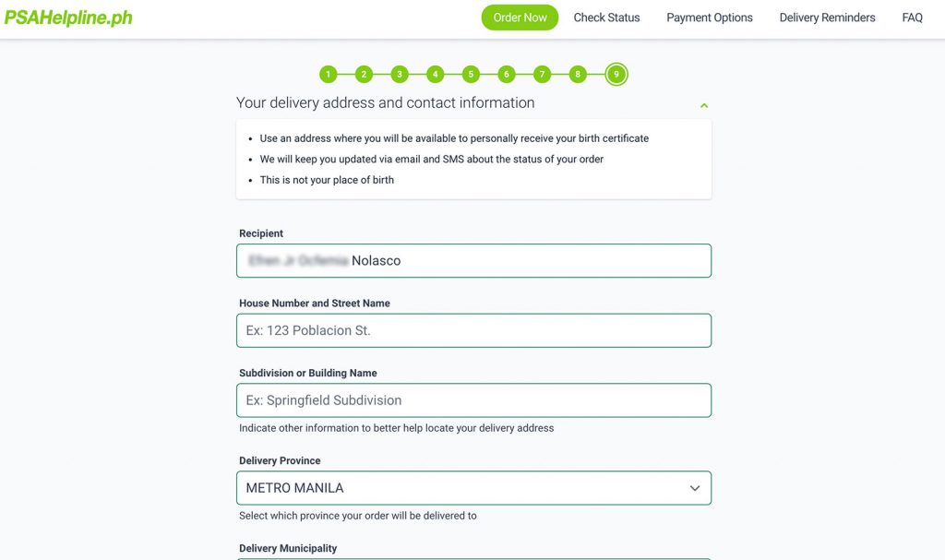Collapse the delivery address info panel chevron
Screen dimensions: 945x560
pyautogui.click(x=703, y=105)
